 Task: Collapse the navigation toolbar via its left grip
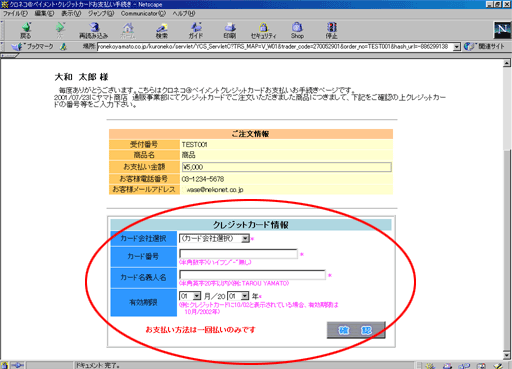point(3,31)
